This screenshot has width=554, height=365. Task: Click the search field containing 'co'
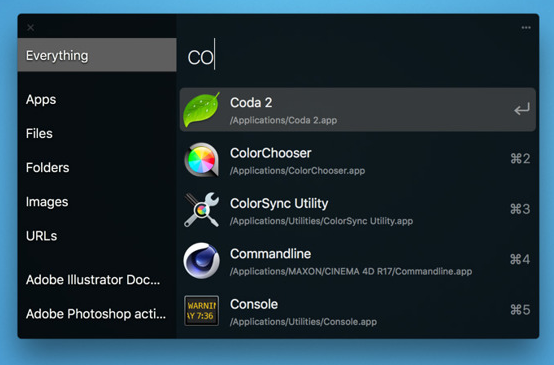click(x=357, y=57)
